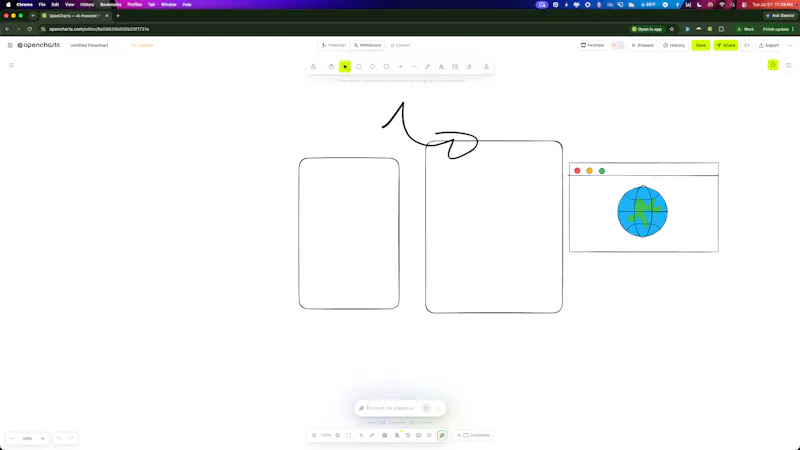Click the send button in AI prompt bar
The height and width of the screenshot is (450, 800).
click(x=426, y=408)
